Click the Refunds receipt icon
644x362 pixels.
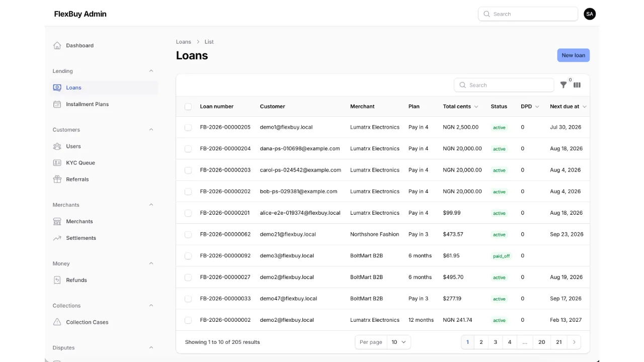pos(57,280)
